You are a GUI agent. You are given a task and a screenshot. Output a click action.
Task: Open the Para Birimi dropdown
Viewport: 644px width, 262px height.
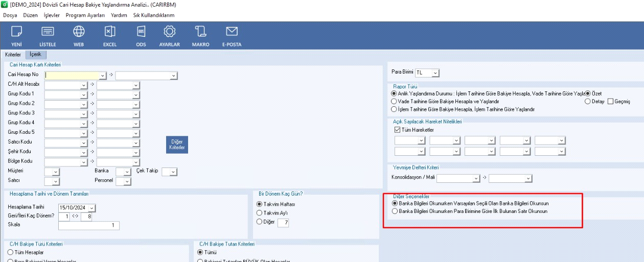click(x=435, y=73)
